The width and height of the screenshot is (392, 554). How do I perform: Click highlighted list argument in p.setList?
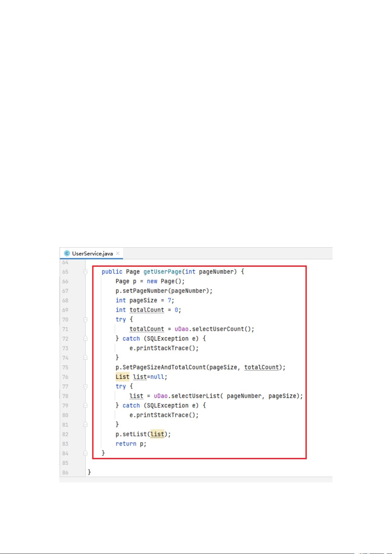[x=157, y=434]
